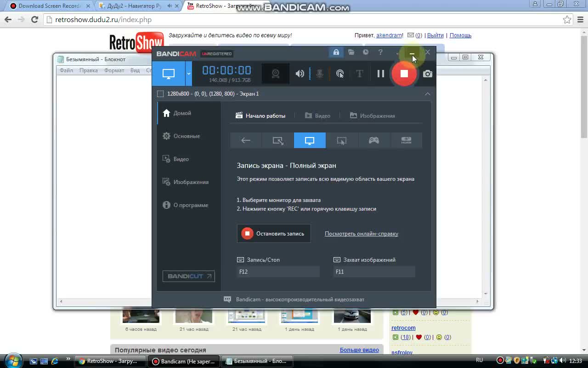Open the retrocom user link
The width and height of the screenshot is (588, 368).
tap(403, 328)
